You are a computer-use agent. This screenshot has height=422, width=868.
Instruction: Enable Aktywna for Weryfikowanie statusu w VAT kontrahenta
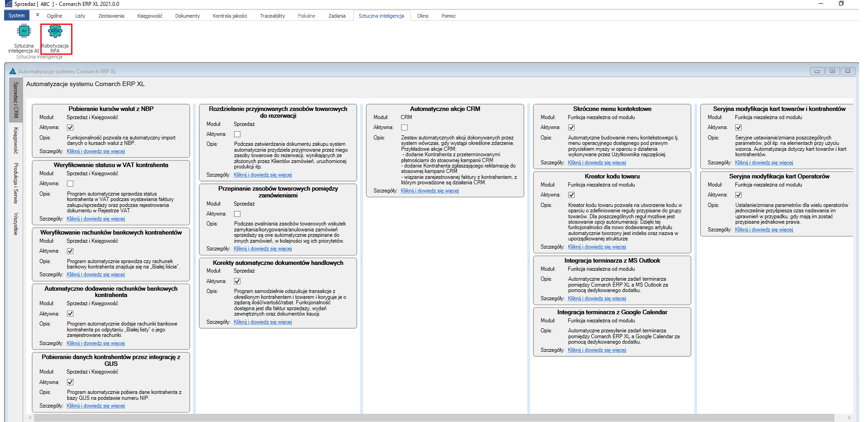click(70, 184)
